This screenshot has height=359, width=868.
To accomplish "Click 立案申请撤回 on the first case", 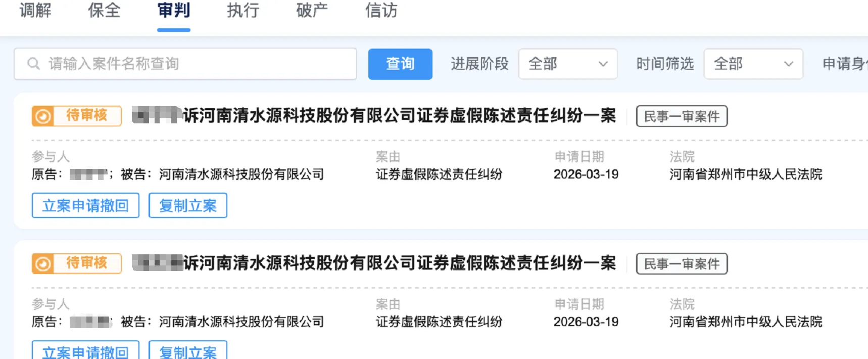I will pos(85,205).
